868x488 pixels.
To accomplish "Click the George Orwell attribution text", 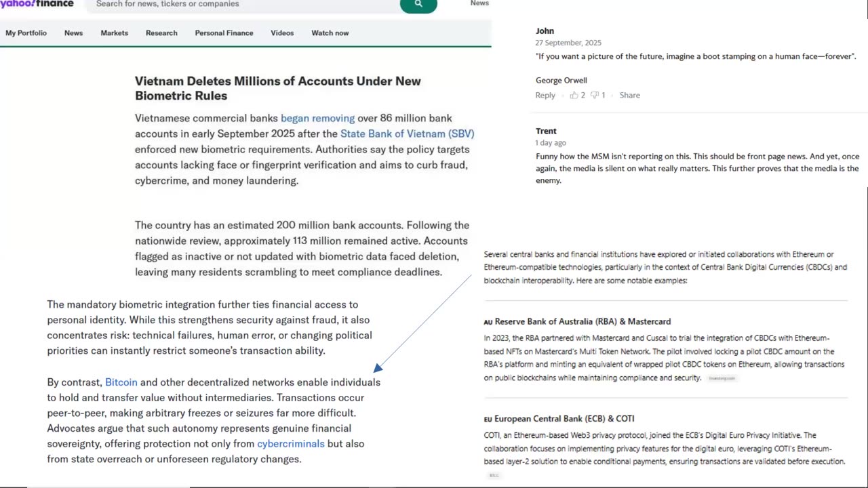I will [x=561, y=80].
